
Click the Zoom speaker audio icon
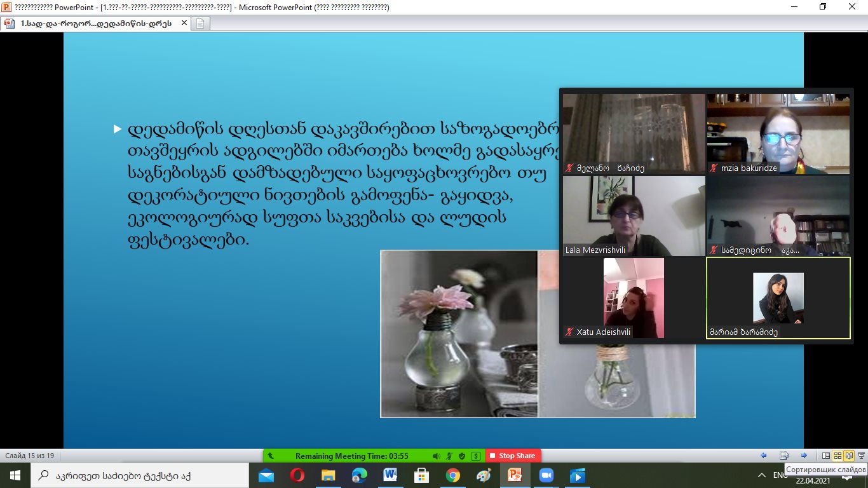[437, 456]
